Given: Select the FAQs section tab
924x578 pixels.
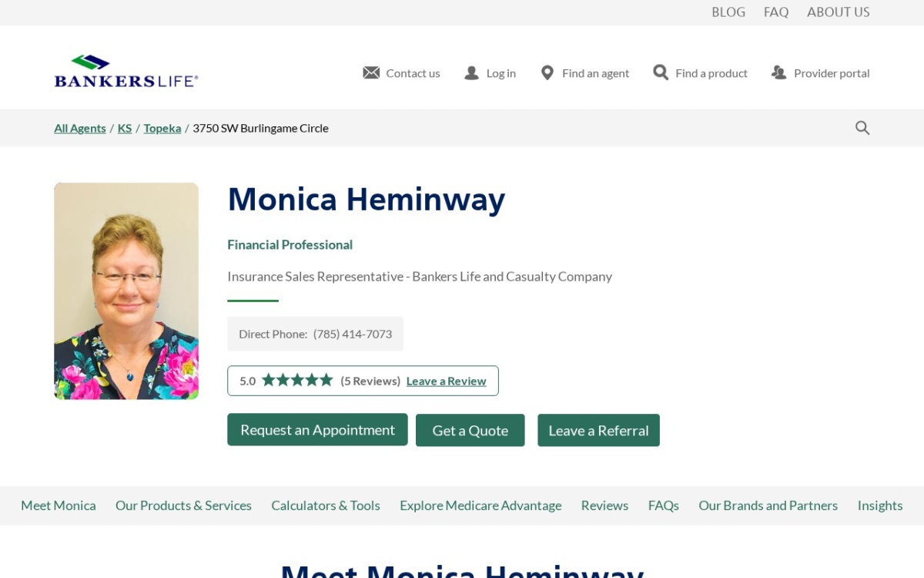Looking at the screenshot, I should tap(664, 506).
